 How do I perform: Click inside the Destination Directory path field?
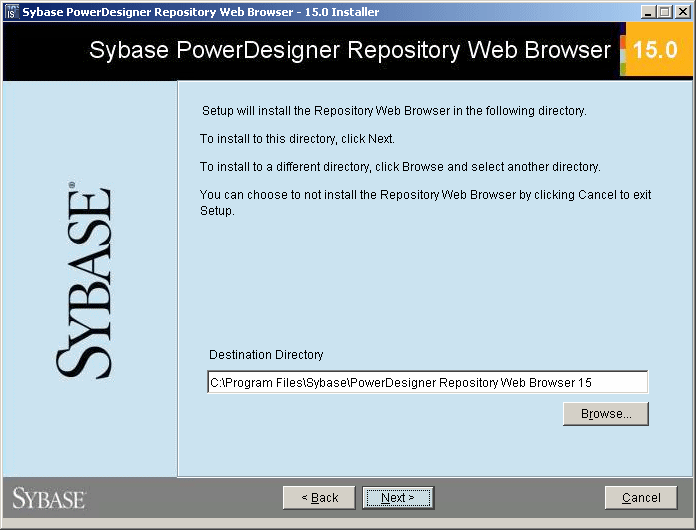427,382
